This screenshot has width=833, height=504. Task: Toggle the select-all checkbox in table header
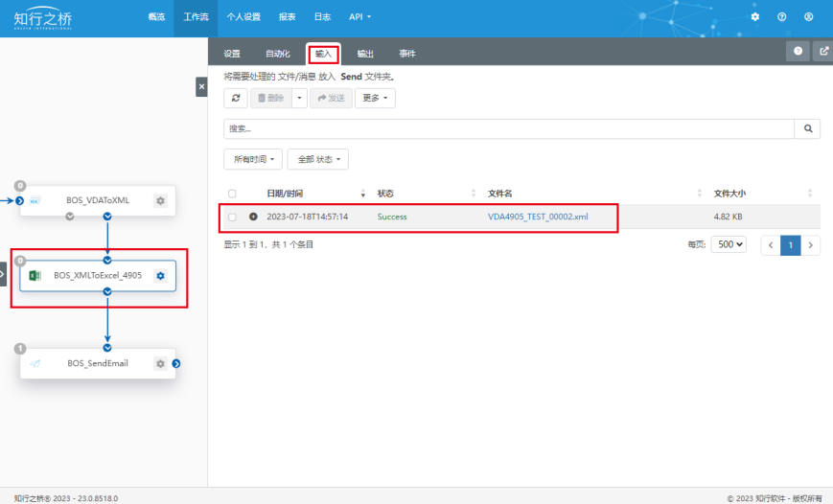pos(232,194)
